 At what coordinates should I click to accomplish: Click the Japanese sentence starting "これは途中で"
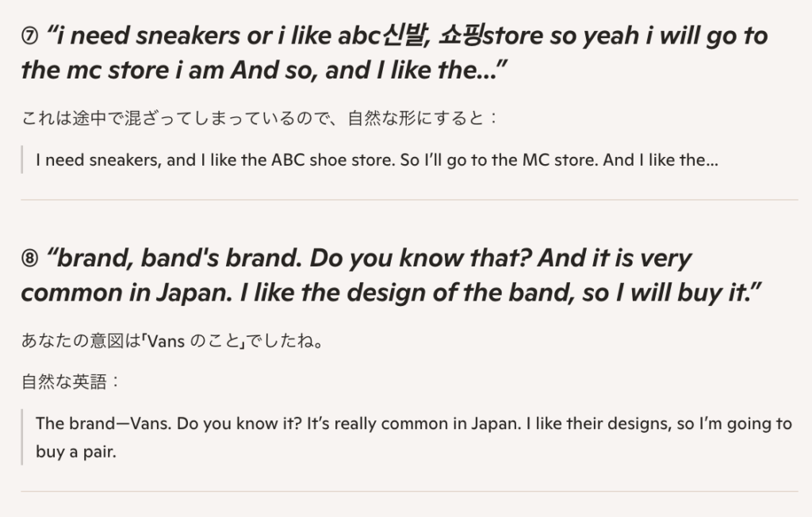(260, 119)
